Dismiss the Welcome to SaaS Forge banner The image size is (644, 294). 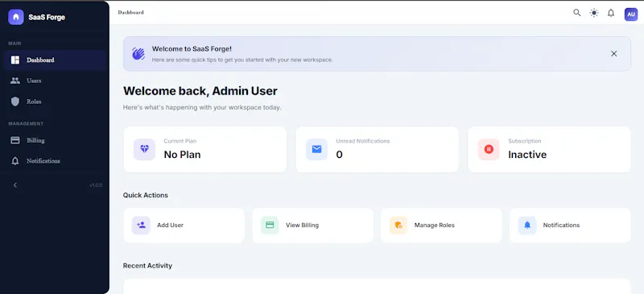coord(613,53)
